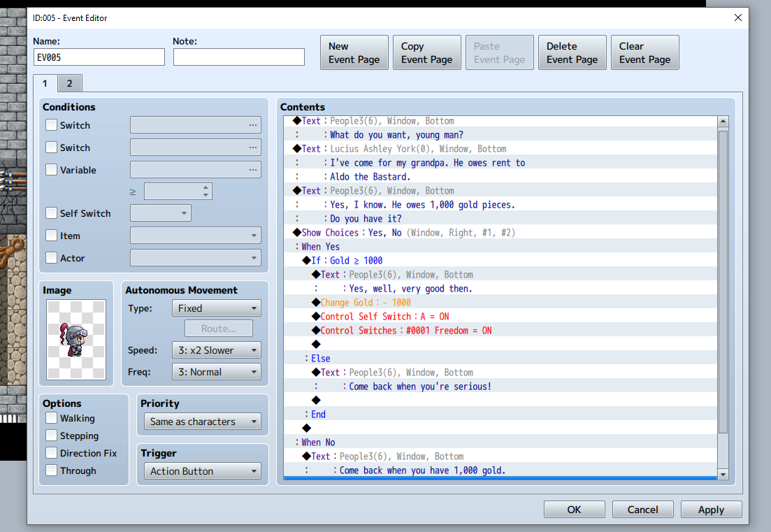Check the Direction Fix option
The height and width of the screenshot is (532, 771).
click(x=52, y=453)
